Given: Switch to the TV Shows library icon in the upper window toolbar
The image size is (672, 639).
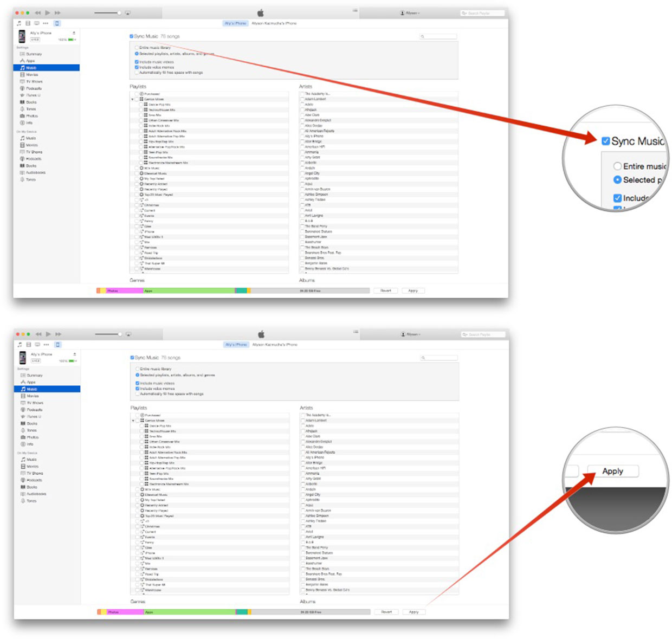Looking at the screenshot, I should 36,23.
